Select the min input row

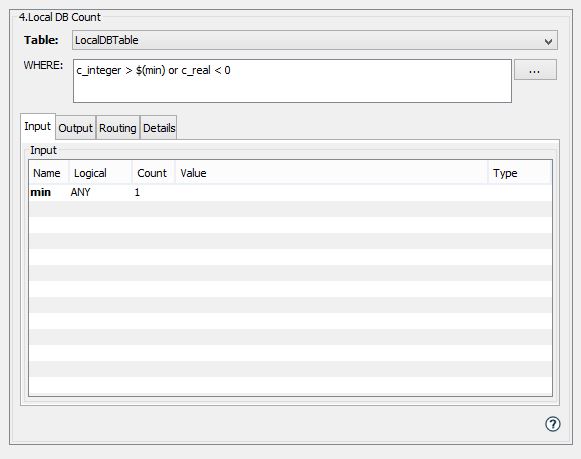(290, 193)
